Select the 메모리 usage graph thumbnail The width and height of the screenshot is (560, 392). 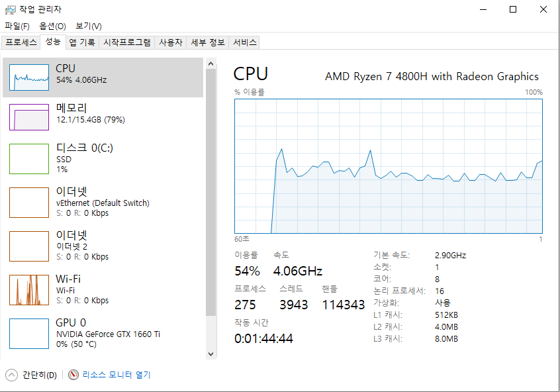click(29, 117)
